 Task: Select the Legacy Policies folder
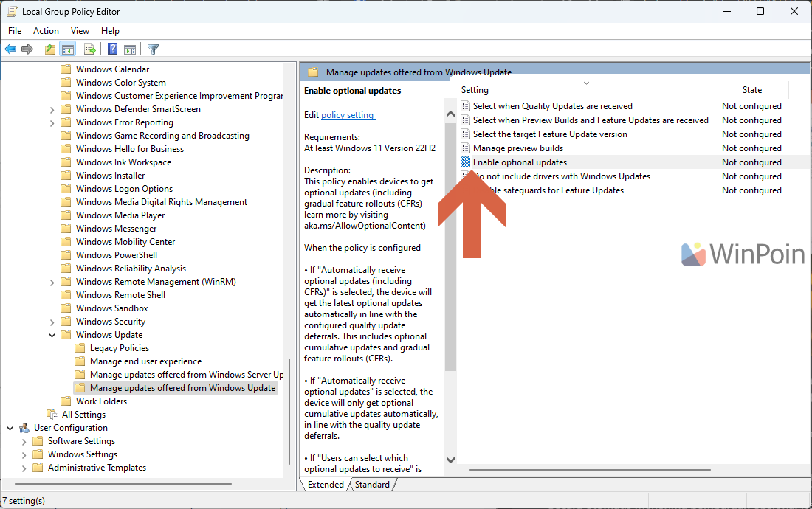(119, 348)
